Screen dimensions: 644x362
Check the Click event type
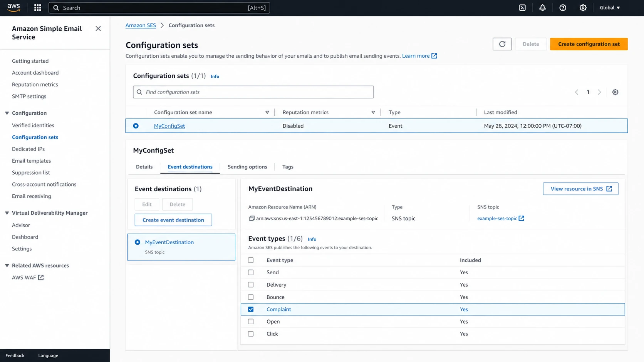251,334
